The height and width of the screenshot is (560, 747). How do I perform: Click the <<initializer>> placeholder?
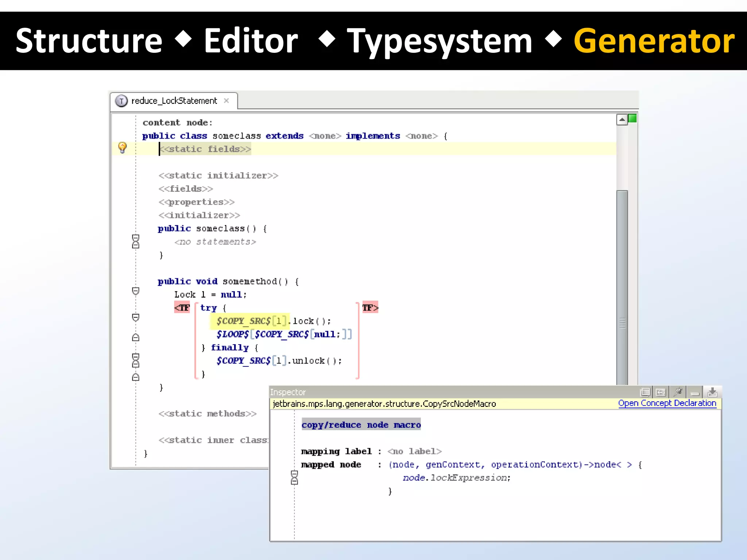(199, 215)
